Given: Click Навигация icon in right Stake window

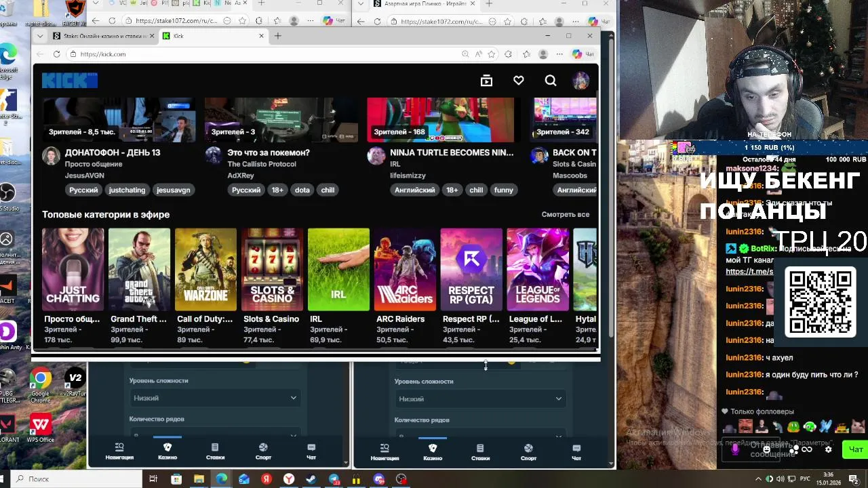Looking at the screenshot, I should [384, 452].
